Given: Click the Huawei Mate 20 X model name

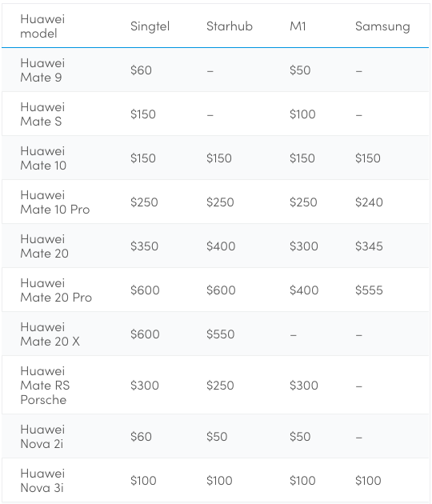Looking at the screenshot, I should pos(50,334).
